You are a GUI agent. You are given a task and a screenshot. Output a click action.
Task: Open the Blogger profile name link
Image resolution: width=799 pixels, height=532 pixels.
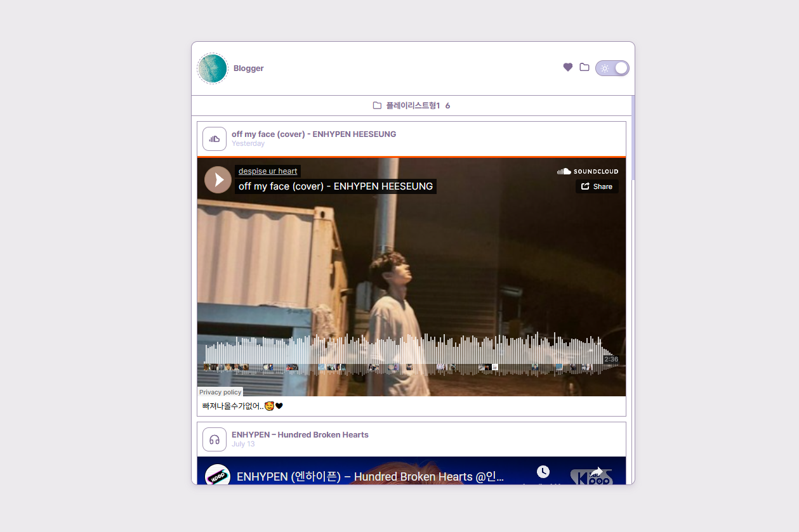pos(248,68)
